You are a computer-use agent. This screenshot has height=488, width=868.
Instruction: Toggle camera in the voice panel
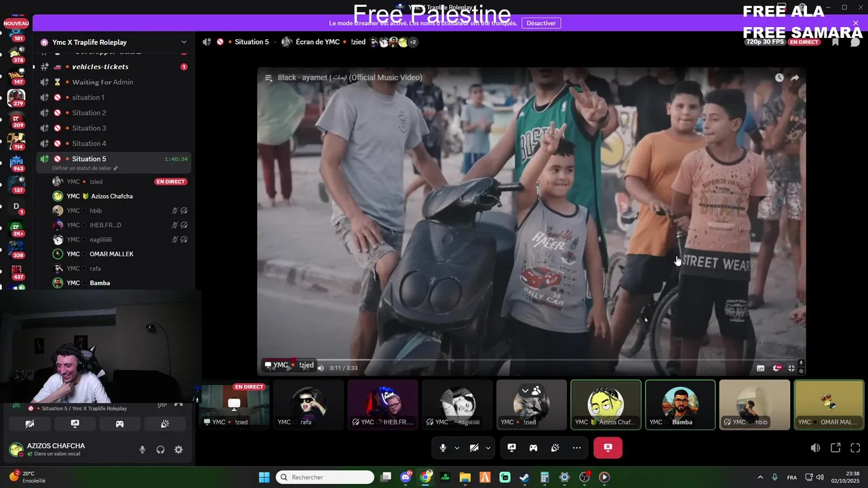(x=30, y=424)
